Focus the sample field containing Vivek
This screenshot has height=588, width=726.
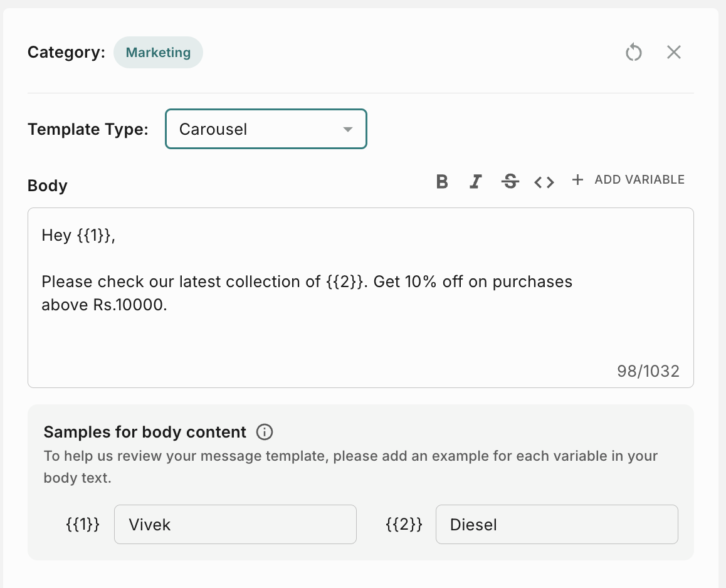[235, 524]
